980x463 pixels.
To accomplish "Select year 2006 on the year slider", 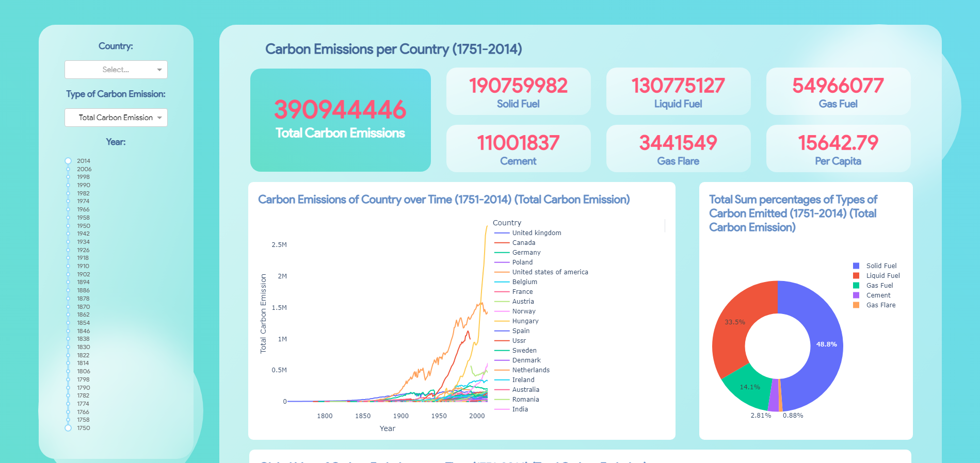I will 68,169.
